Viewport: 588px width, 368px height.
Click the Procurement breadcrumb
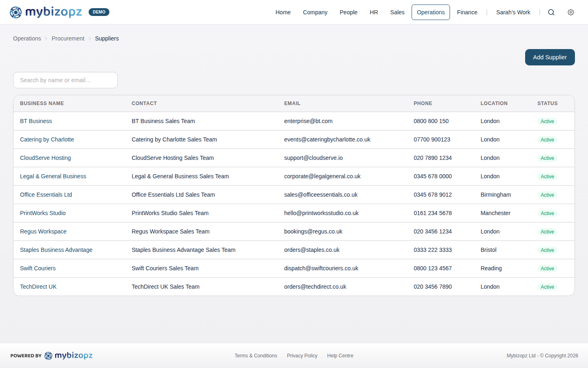[x=68, y=38]
